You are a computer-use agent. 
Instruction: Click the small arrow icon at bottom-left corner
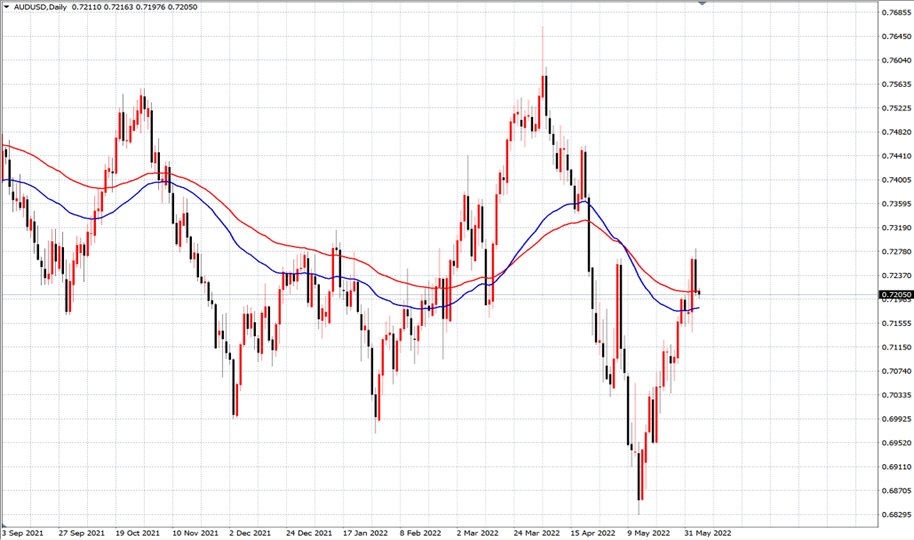point(5,525)
